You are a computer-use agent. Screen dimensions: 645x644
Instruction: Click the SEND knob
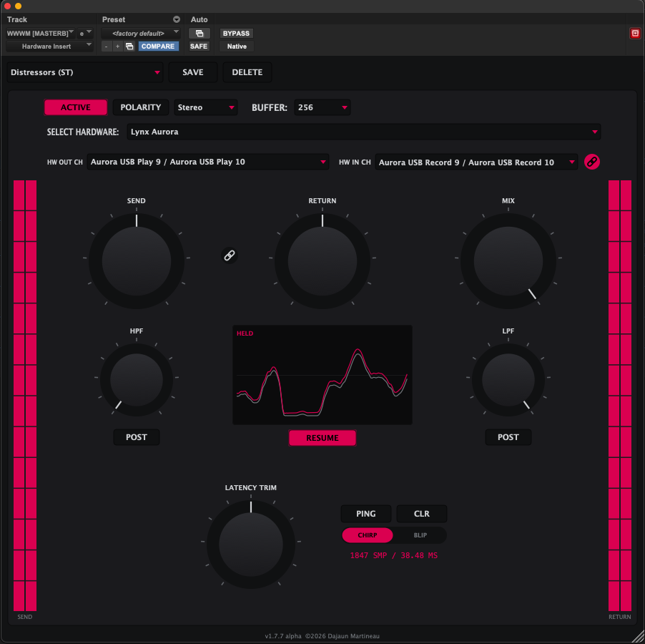[x=136, y=261]
